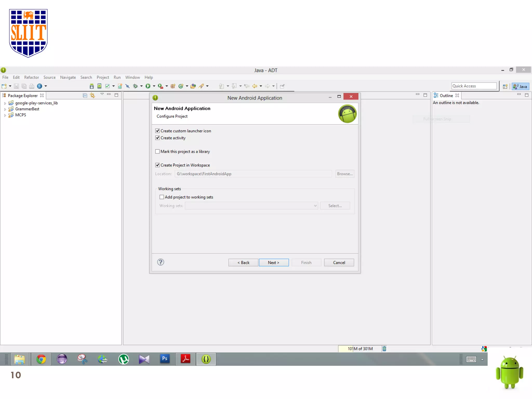This screenshot has height=399, width=532.
Task: Expand the MCPS project node
Action: [5, 115]
